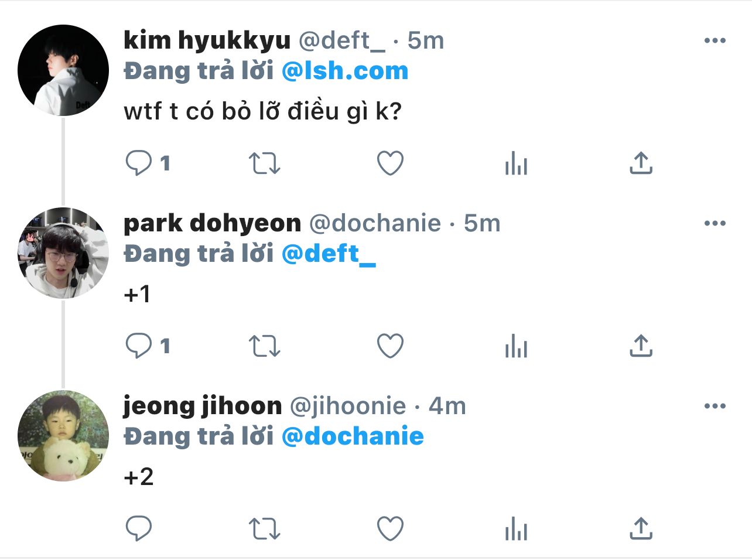Image resolution: width=752 pixels, height=560 pixels.
Task: Open more options on jeong jihoon's tweet
Action: pos(715,406)
